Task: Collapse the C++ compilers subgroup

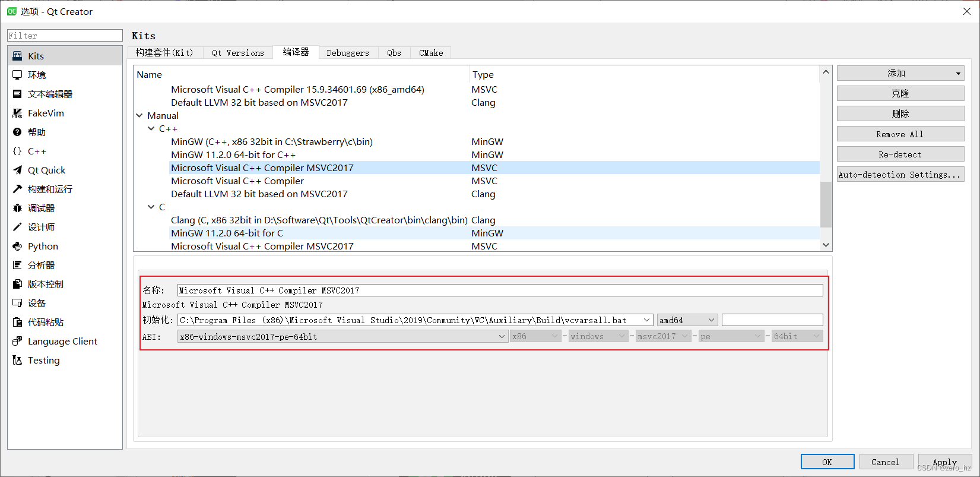Action: (x=151, y=129)
